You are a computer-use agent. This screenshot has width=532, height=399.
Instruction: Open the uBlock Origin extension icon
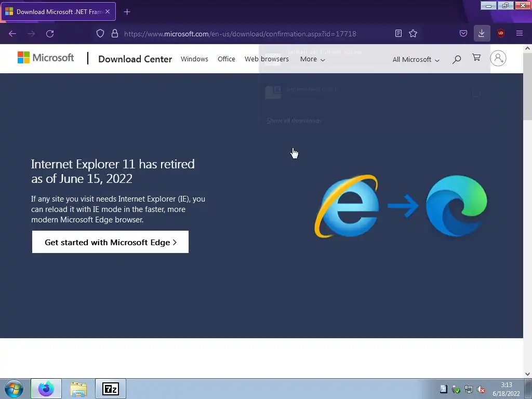[500, 33]
